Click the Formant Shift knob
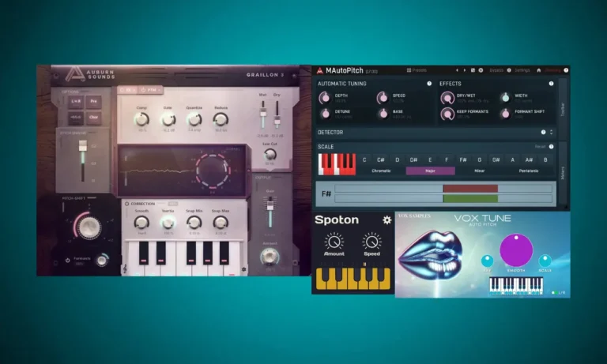The height and width of the screenshot is (364, 607). pyautogui.click(x=505, y=114)
